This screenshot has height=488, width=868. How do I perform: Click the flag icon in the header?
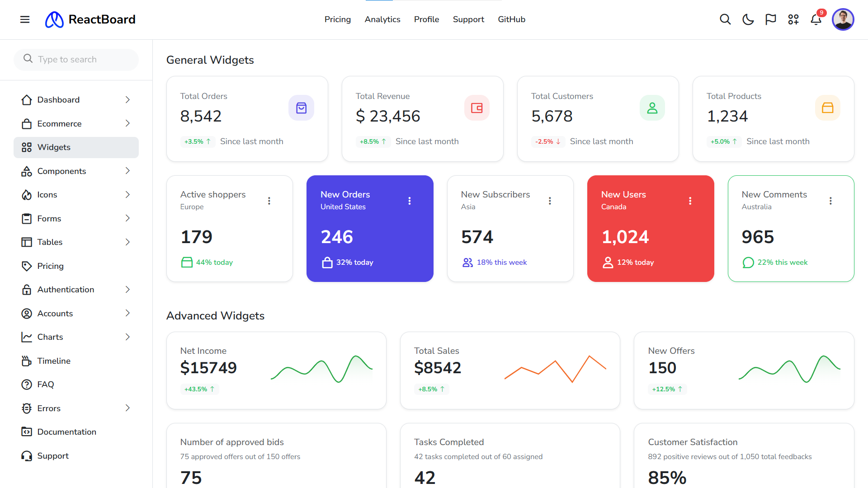(770, 19)
